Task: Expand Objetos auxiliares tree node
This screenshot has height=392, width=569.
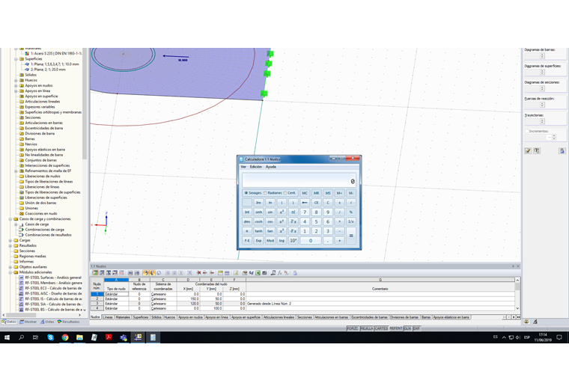Action: coord(10,267)
